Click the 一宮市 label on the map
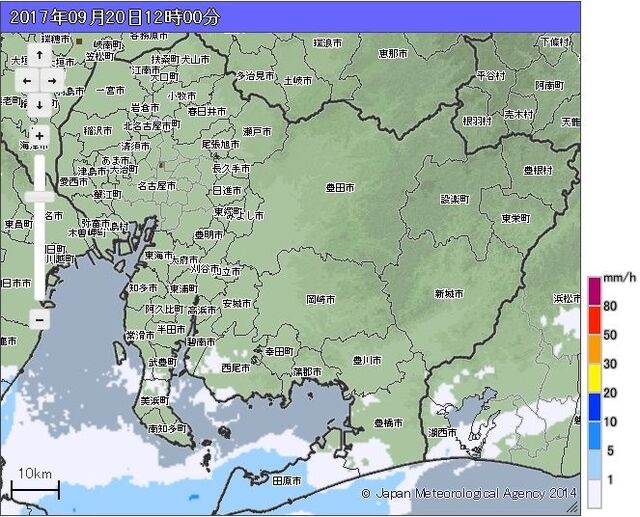 110,91
